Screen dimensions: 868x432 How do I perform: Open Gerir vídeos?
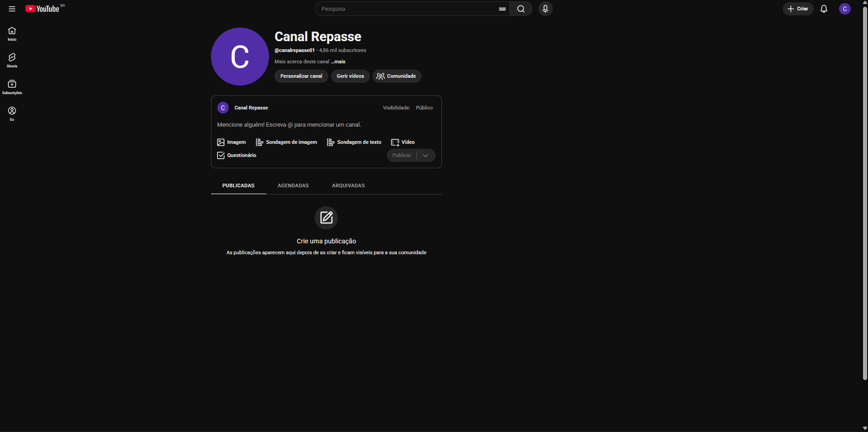[350, 76]
